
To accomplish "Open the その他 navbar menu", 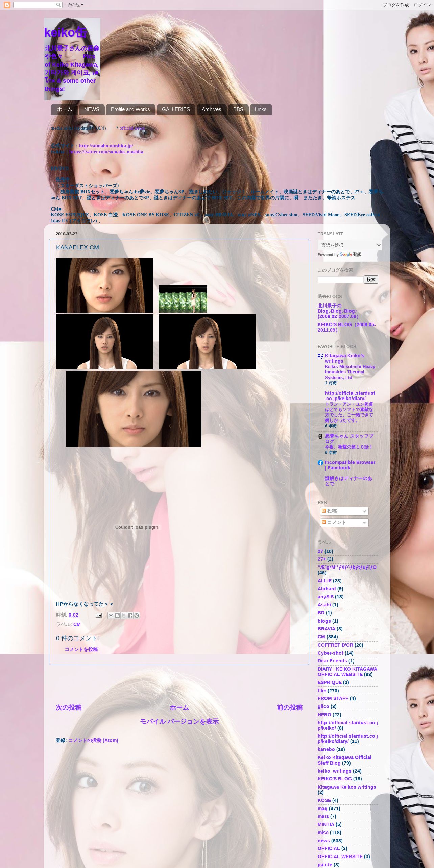I will tap(75, 5).
